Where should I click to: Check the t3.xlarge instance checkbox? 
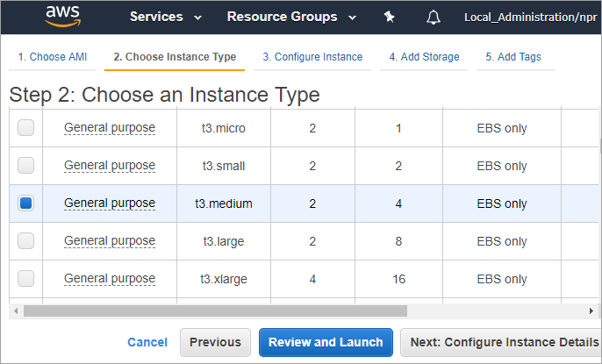point(26,279)
